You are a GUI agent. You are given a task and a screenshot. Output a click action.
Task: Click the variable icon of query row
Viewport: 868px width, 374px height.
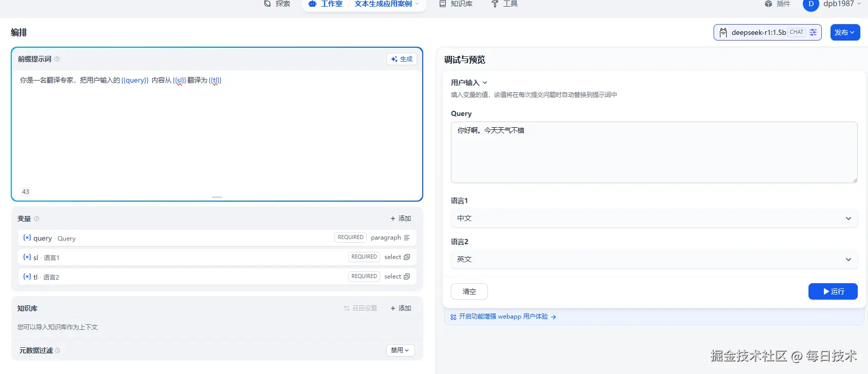pos(27,238)
